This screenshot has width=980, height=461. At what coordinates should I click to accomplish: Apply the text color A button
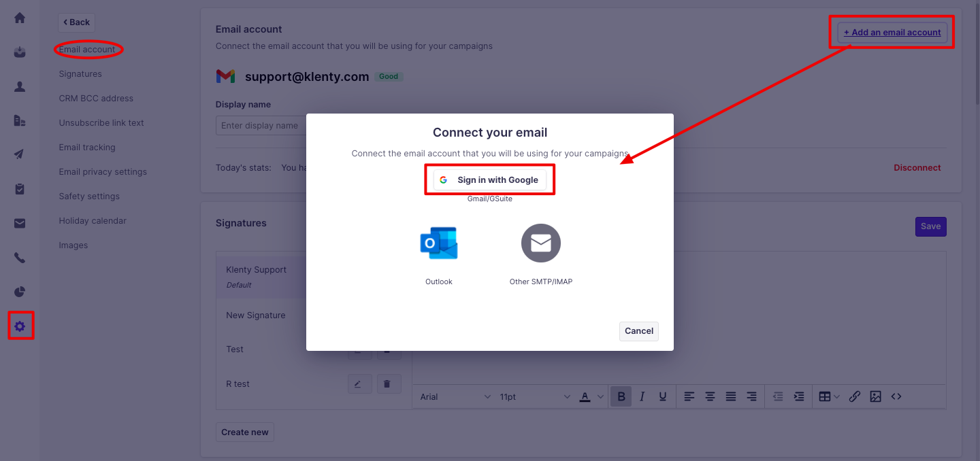coord(585,396)
